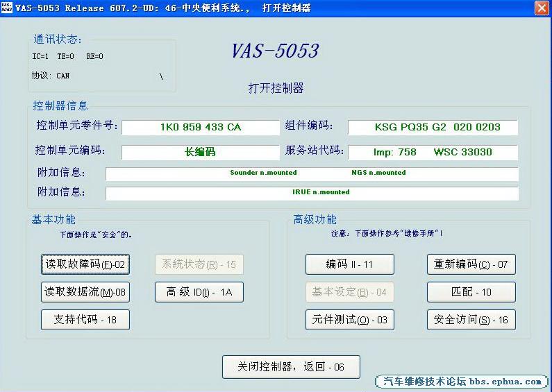Viewport: 552px width, 392px height.
Task: Click 读取故障码(F)-02 button
Action: pyautogui.click(x=85, y=264)
